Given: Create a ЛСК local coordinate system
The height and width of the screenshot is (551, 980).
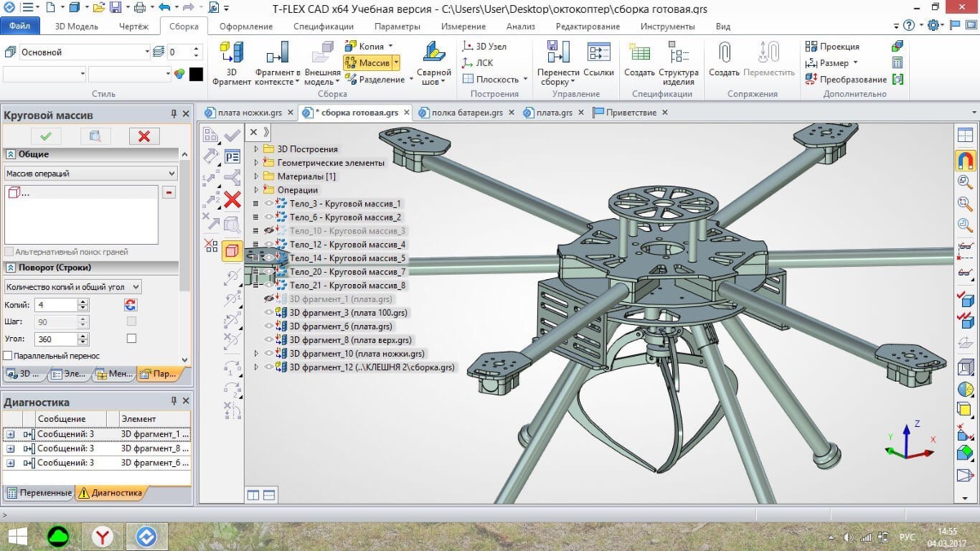Looking at the screenshot, I should point(478,63).
